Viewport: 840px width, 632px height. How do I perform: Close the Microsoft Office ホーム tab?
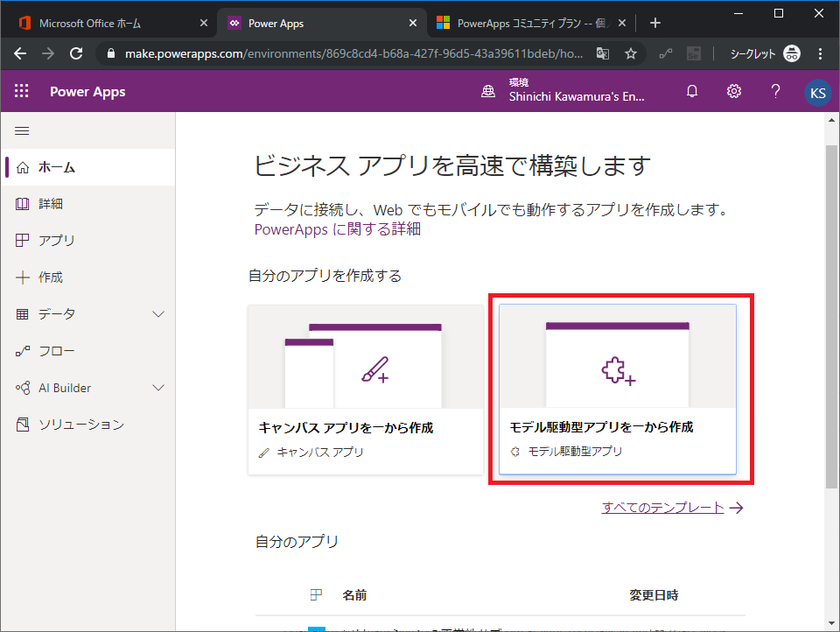[204, 23]
